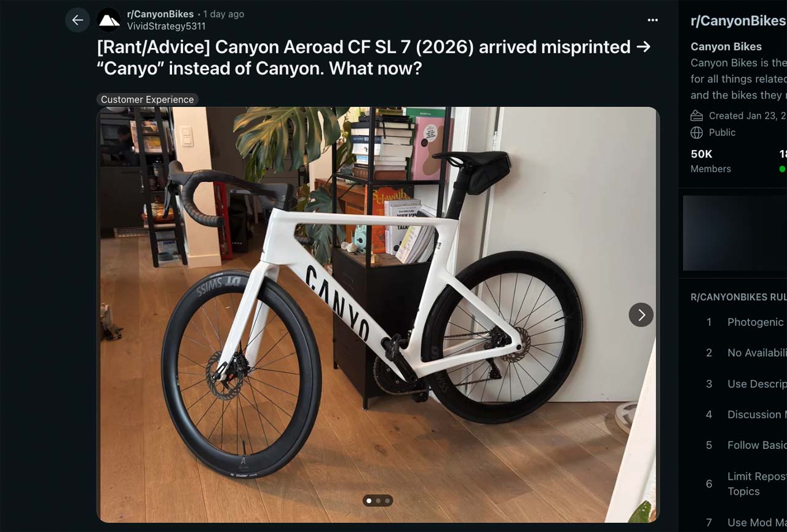The width and height of the screenshot is (787, 532).
Task: Open post options three-dot menu
Action: point(652,20)
